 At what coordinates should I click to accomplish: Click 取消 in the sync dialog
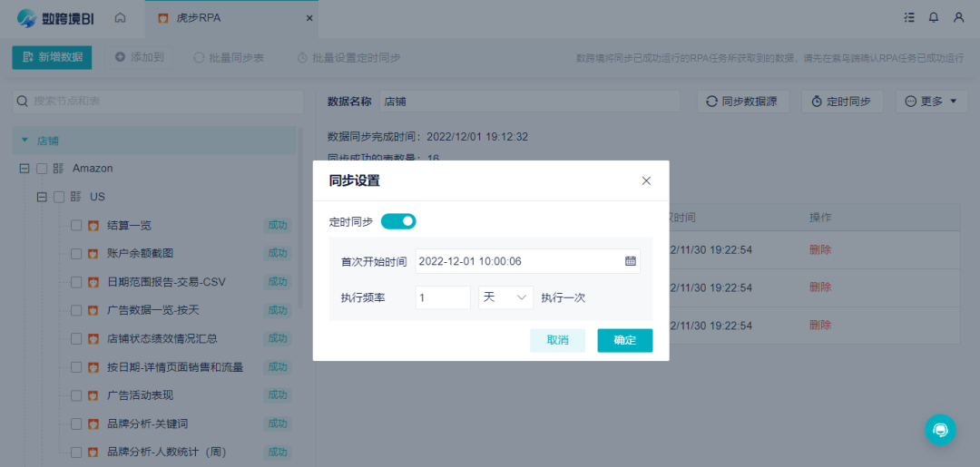(557, 340)
